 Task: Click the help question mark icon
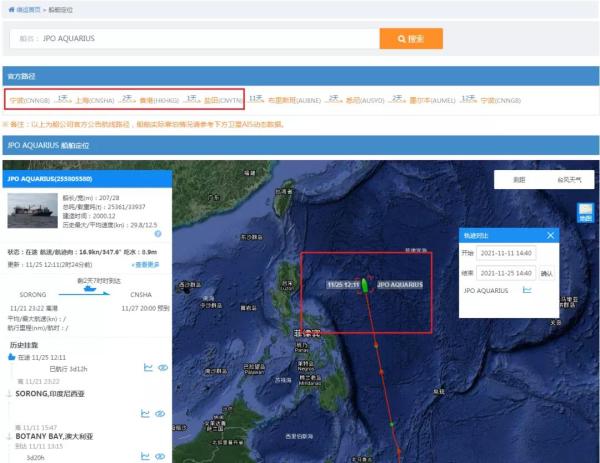click(x=158, y=234)
